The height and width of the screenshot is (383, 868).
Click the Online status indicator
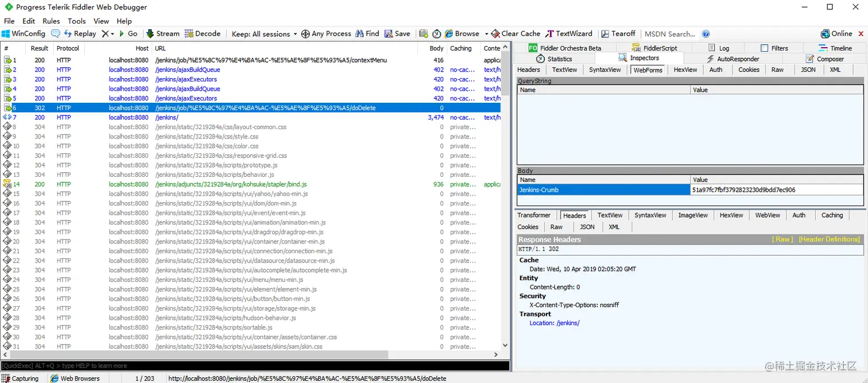click(836, 34)
